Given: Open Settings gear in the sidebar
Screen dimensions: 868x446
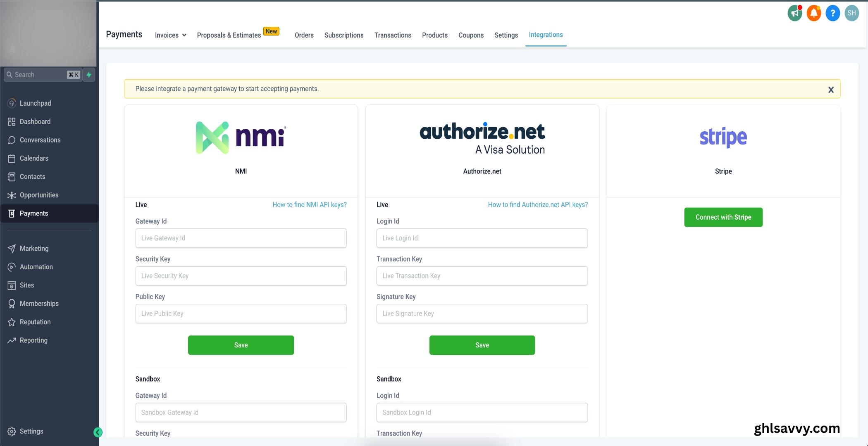Looking at the screenshot, I should 26,431.
